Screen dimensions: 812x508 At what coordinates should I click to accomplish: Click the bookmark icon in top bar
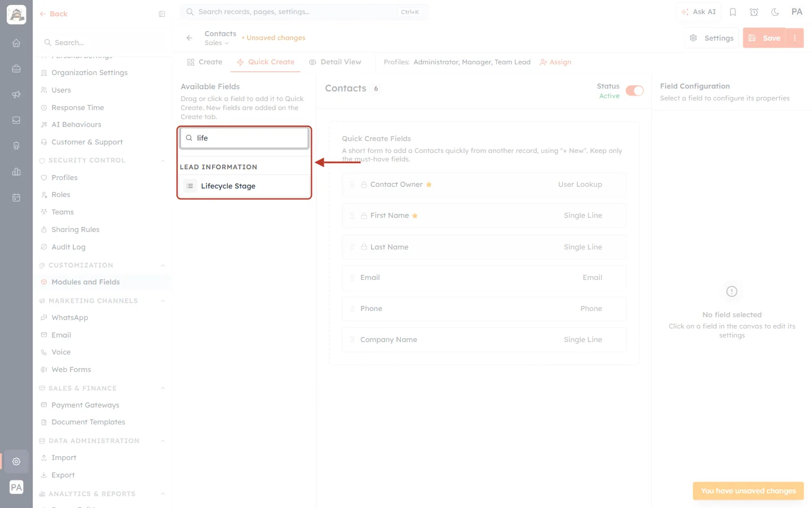click(733, 12)
